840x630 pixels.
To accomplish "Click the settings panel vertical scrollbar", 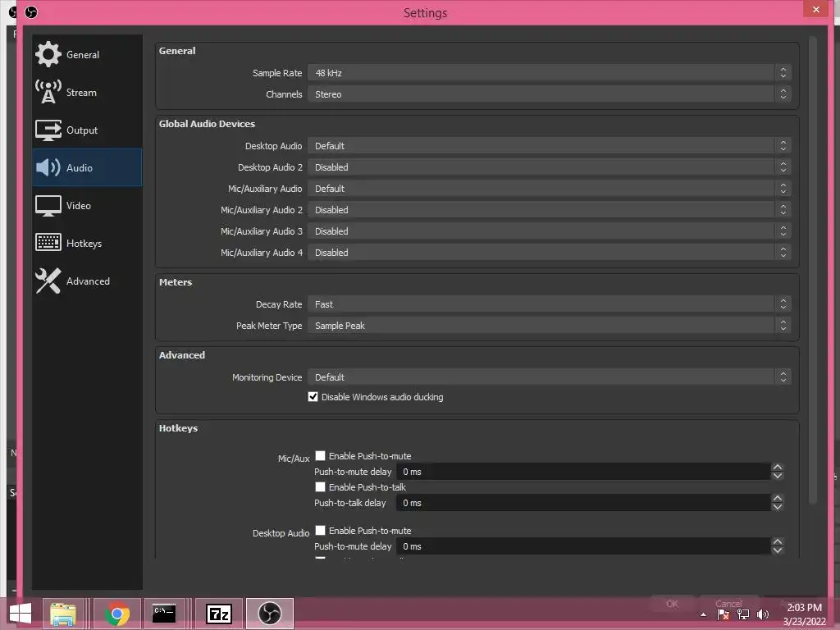I will click(813, 271).
